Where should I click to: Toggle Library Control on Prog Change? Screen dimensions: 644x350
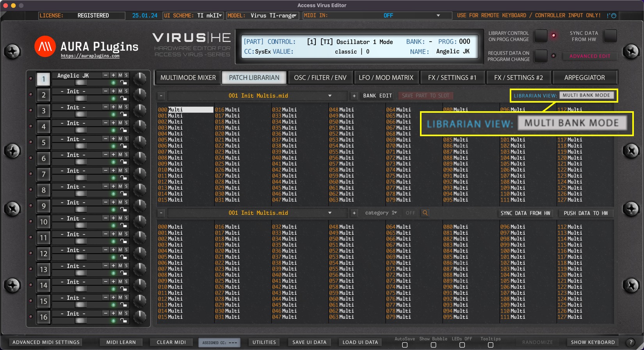(541, 36)
